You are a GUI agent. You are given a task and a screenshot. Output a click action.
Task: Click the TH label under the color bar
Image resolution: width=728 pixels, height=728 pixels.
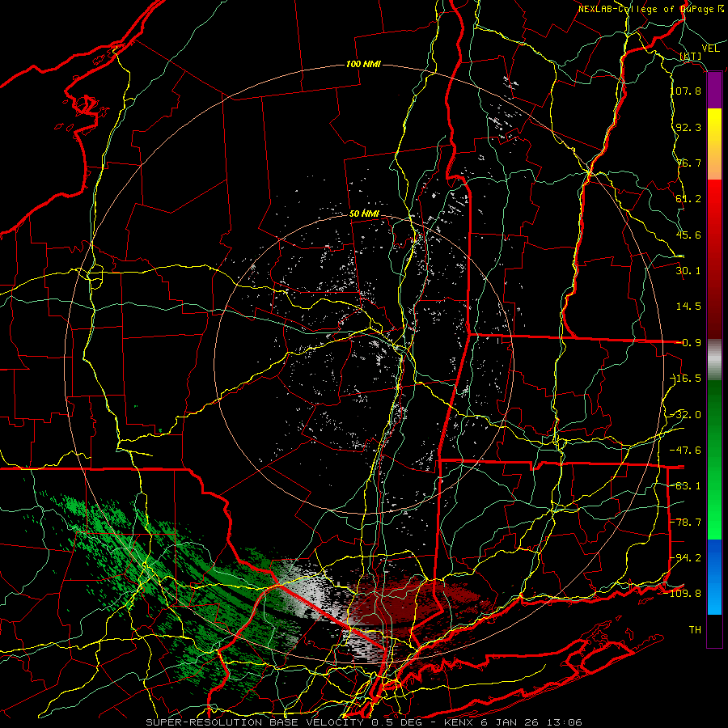pyautogui.click(x=695, y=630)
